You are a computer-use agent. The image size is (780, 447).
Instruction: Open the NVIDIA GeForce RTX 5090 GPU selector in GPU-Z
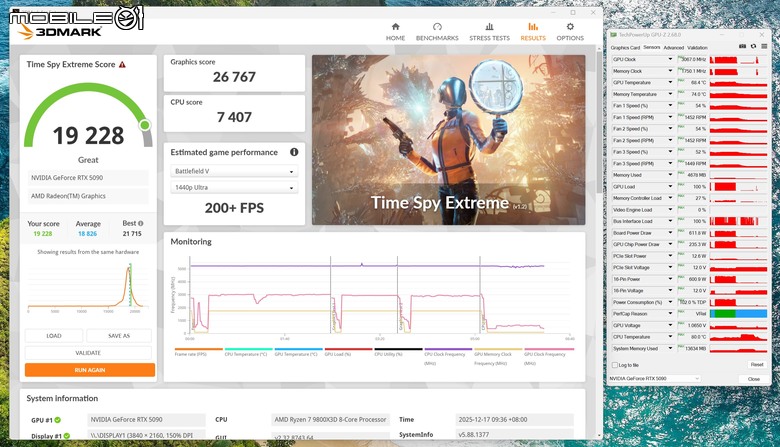[x=654, y=378]
